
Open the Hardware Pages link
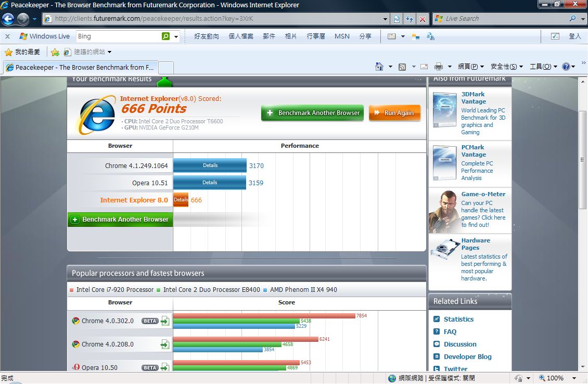coord(476,244)
